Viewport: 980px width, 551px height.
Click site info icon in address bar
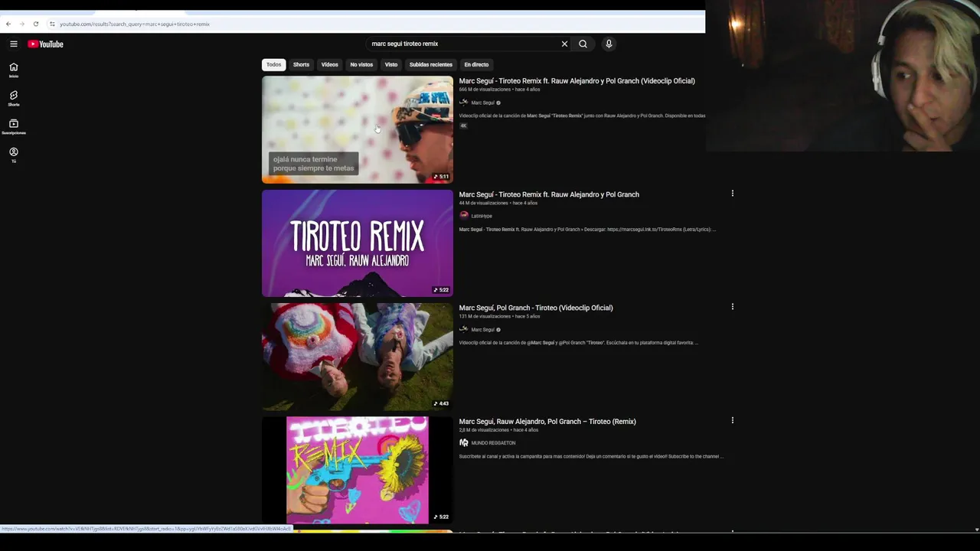(52, 24)
